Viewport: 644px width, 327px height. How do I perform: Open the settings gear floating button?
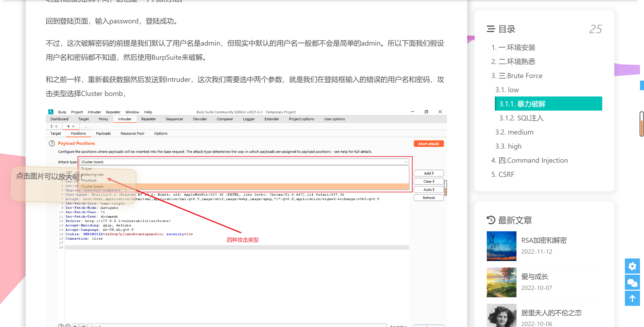(632, 266)
